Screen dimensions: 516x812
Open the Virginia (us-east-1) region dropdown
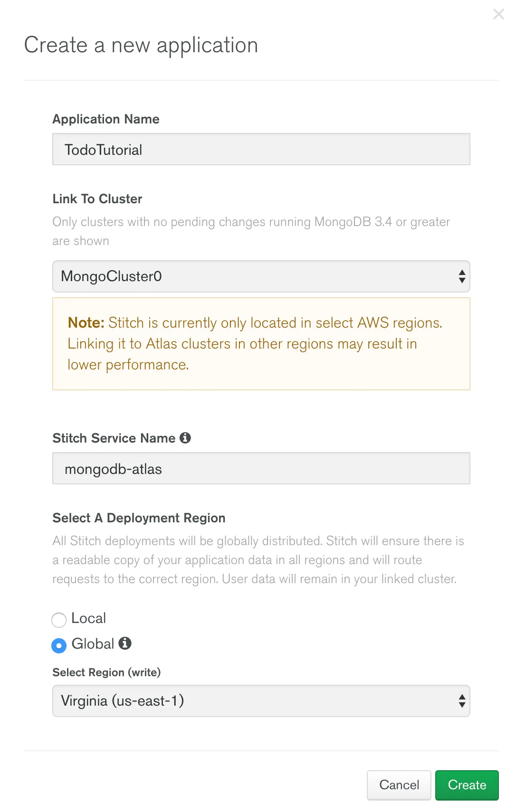[261, 700]
